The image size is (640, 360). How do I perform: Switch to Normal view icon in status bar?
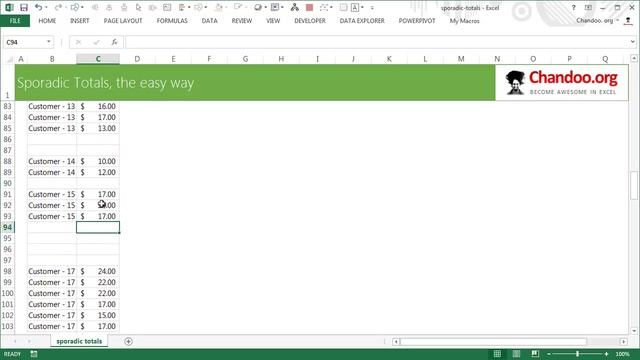coord(497,354)
